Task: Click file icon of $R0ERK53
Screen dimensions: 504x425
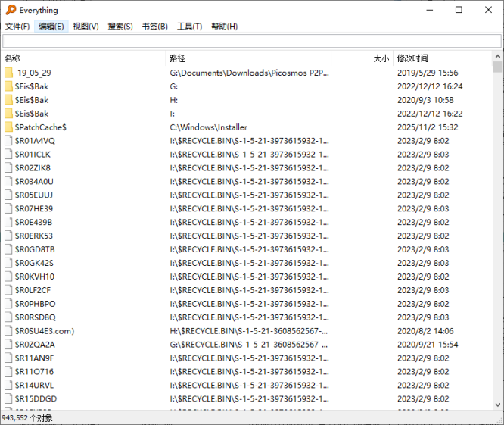Action: pyautogui.click(x=8, y=236)
